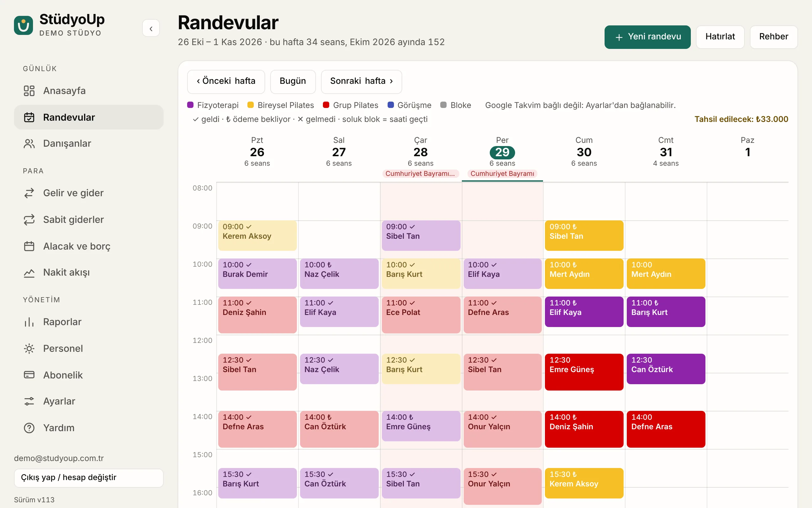
Task: Click the Nakit akışı chart icon
Action: [29, 272]
